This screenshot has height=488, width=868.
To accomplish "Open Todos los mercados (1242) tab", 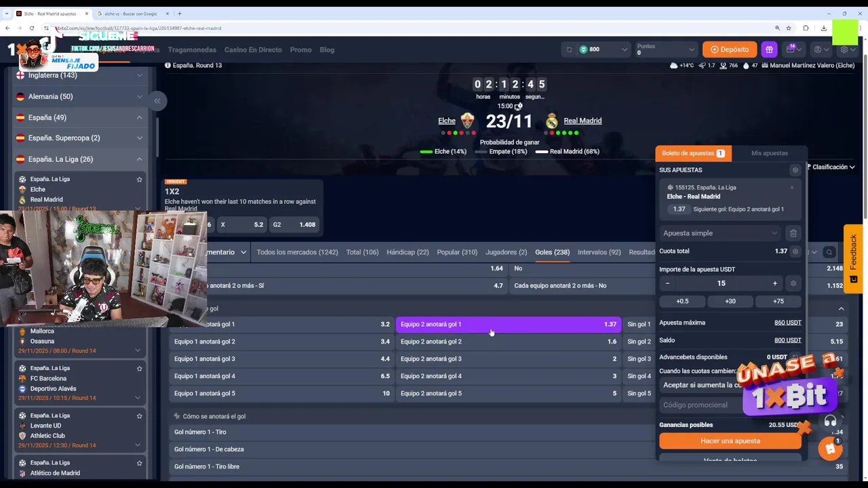I will [297, 252].
